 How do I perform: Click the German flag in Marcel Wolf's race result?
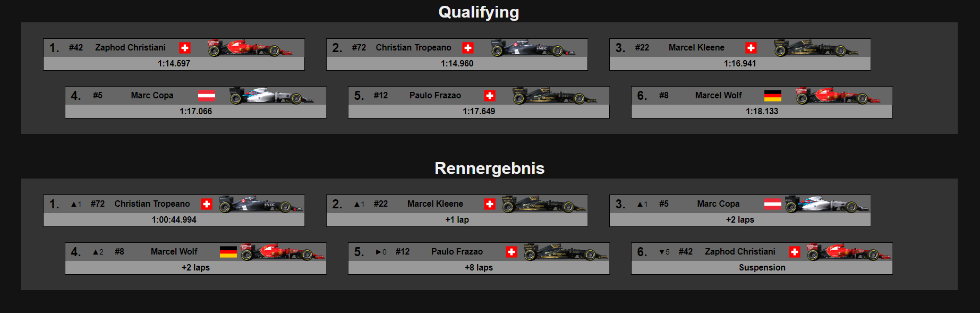coord(228,252)
